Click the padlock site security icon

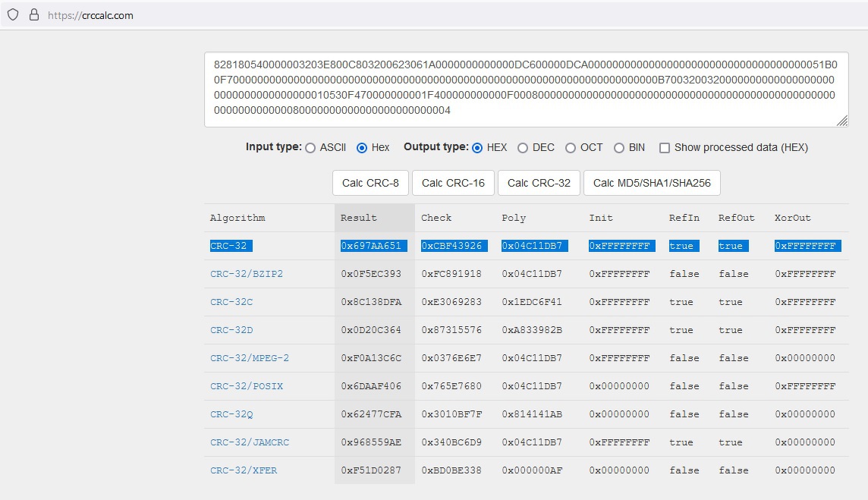coord(34,15)
